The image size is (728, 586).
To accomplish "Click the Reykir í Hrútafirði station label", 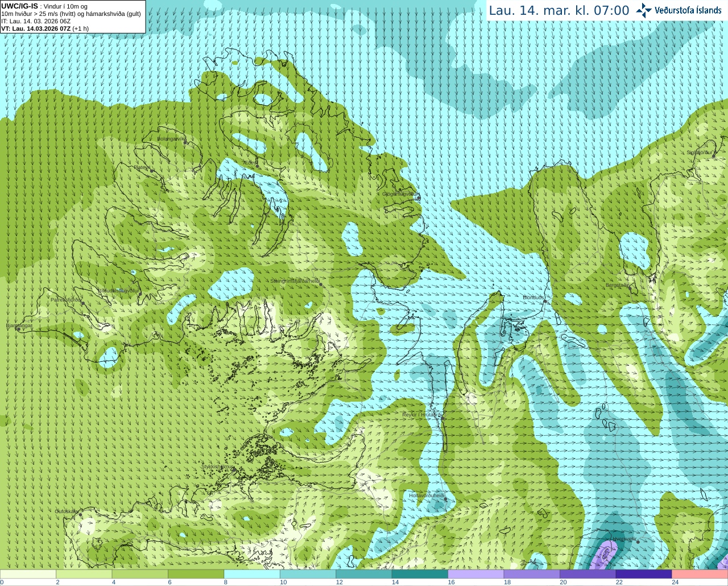I will [x=422, y=415].
